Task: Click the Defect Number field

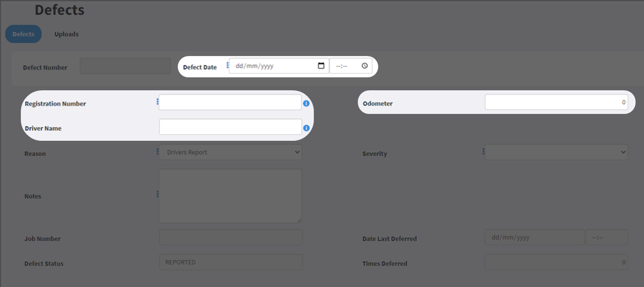Action: [x=125, y=66]
